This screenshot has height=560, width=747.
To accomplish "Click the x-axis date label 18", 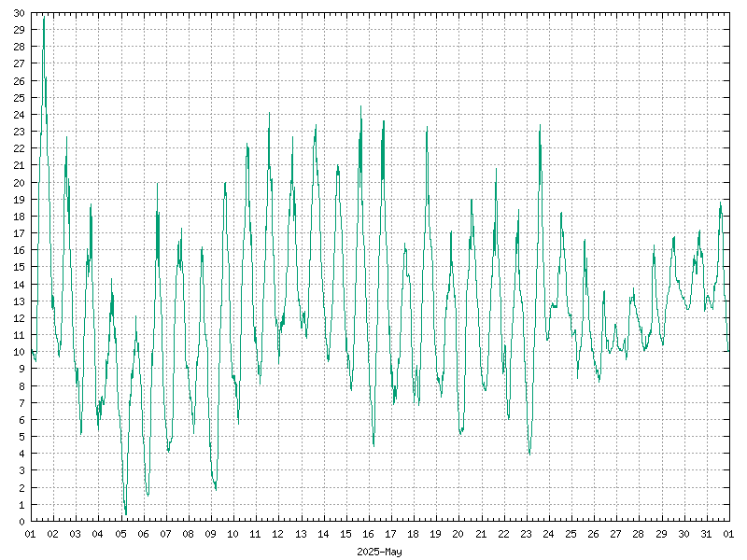I will coord(413,534).
